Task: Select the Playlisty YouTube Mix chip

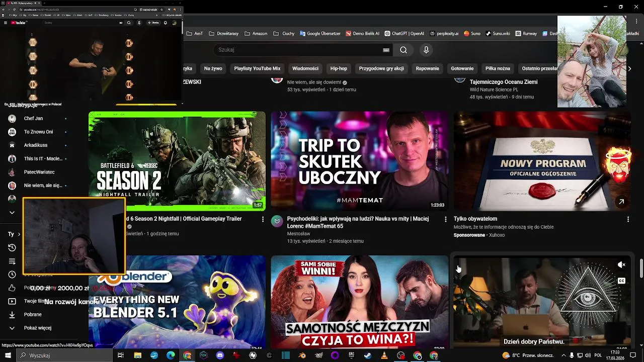Action: 257,68
